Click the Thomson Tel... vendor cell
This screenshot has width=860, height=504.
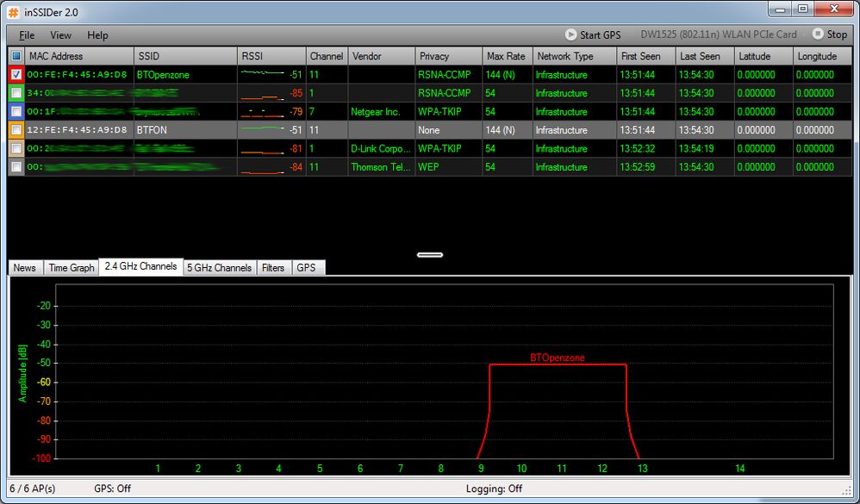(382, 167)
